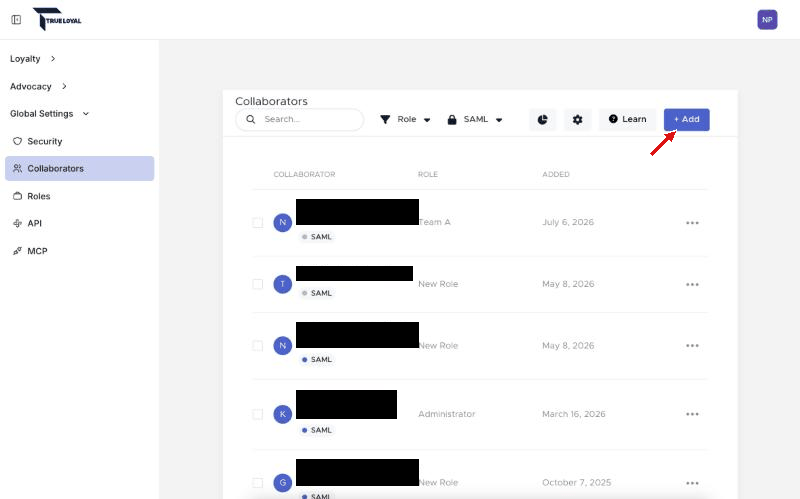Click the N avatar dated May 8, 2026
The width and height of the screenshot is (800, 499).
point(283,346)
